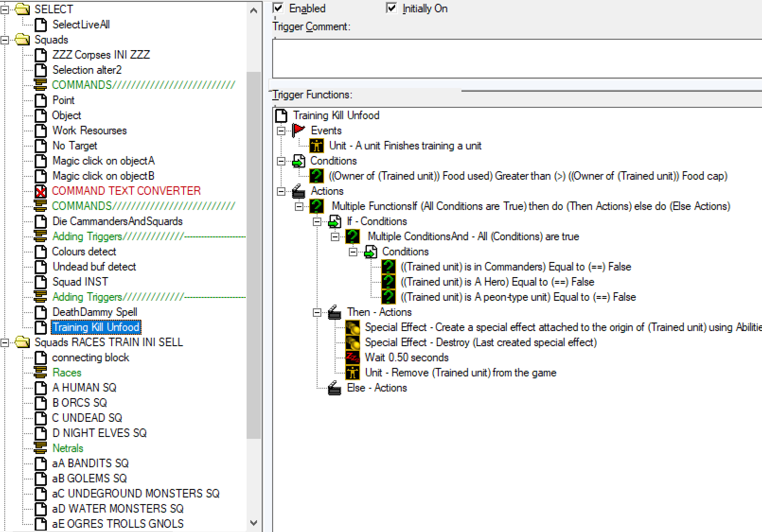Viewport: 762px width, 532px height.
Task: Click the If - Conditions icon
Action: coord(335,221)
